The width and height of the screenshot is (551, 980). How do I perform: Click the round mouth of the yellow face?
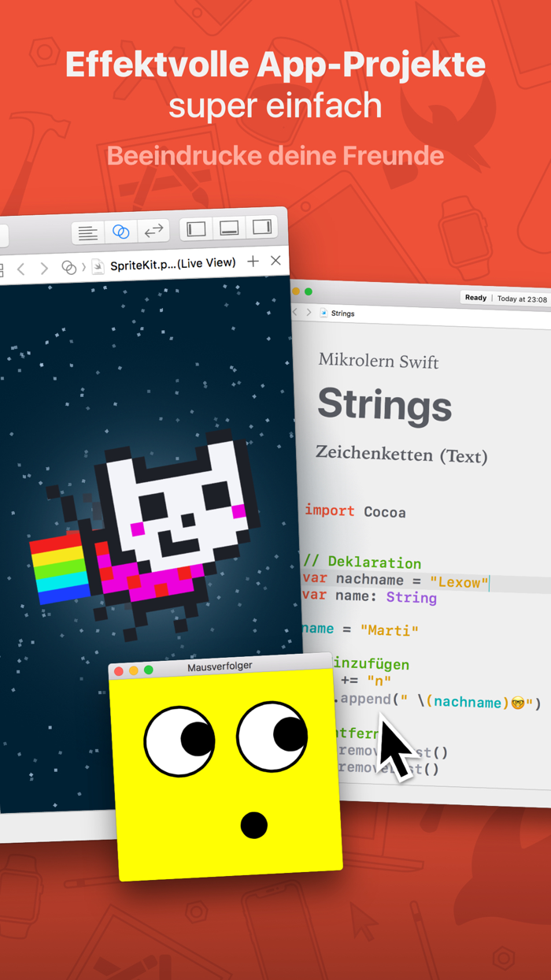(x=253, y=825)
